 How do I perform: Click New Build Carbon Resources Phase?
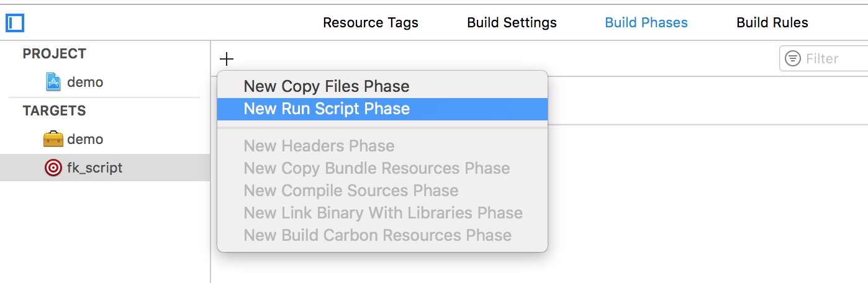click(x=377, y=235)
